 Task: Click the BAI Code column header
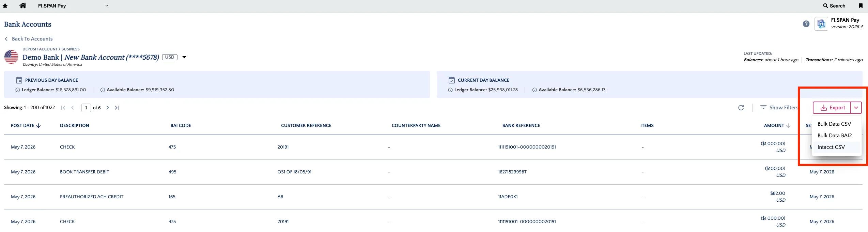pos(181,126)
